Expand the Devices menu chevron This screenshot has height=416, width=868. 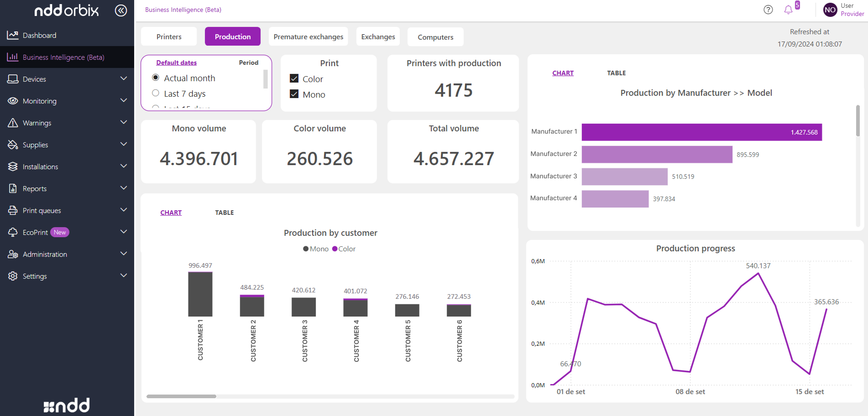point(124,78)
